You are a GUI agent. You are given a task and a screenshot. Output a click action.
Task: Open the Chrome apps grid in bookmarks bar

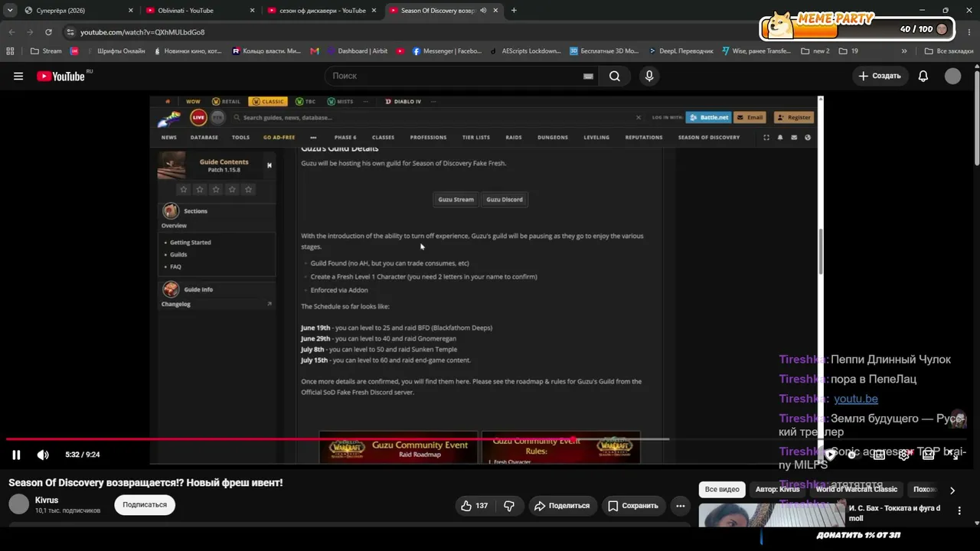point(10,51)
